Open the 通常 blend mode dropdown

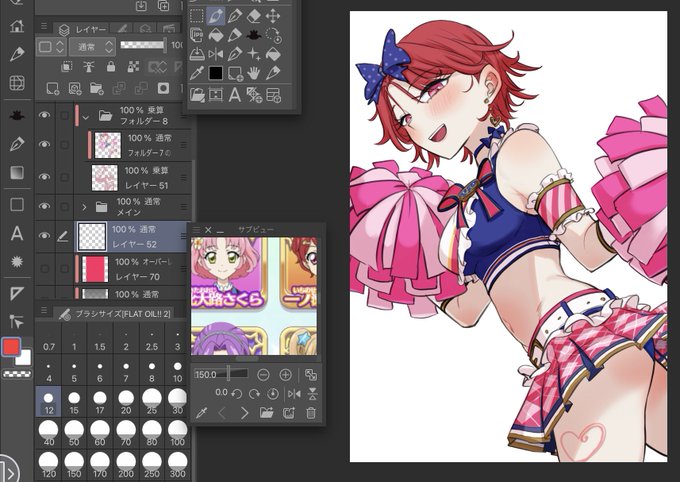click(x=92, y=46)
